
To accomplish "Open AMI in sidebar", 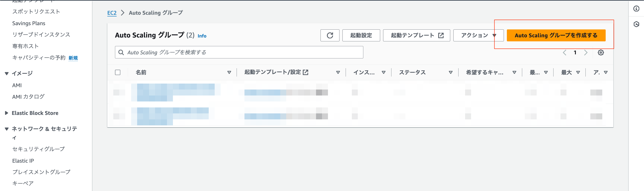I will (17, 85).
